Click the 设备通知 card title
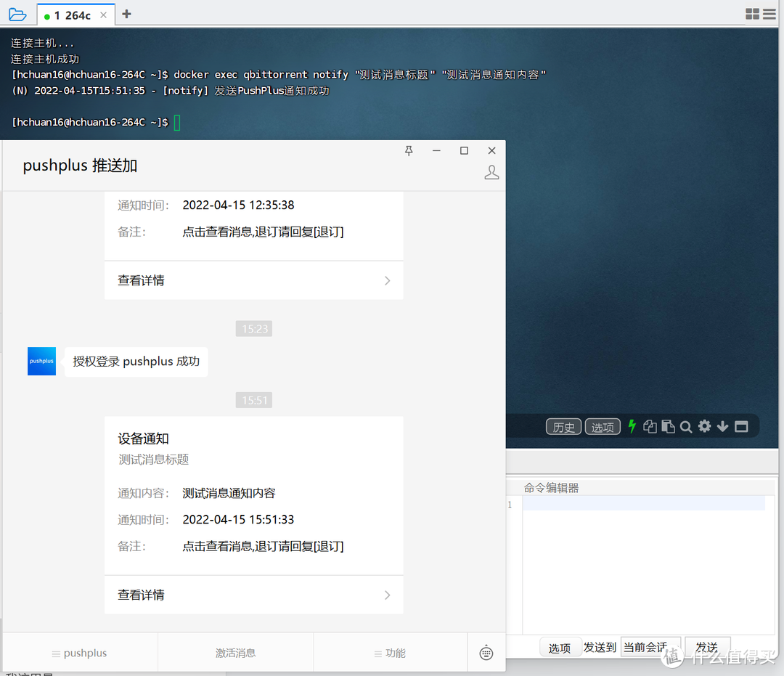 [x=144, y=439]
